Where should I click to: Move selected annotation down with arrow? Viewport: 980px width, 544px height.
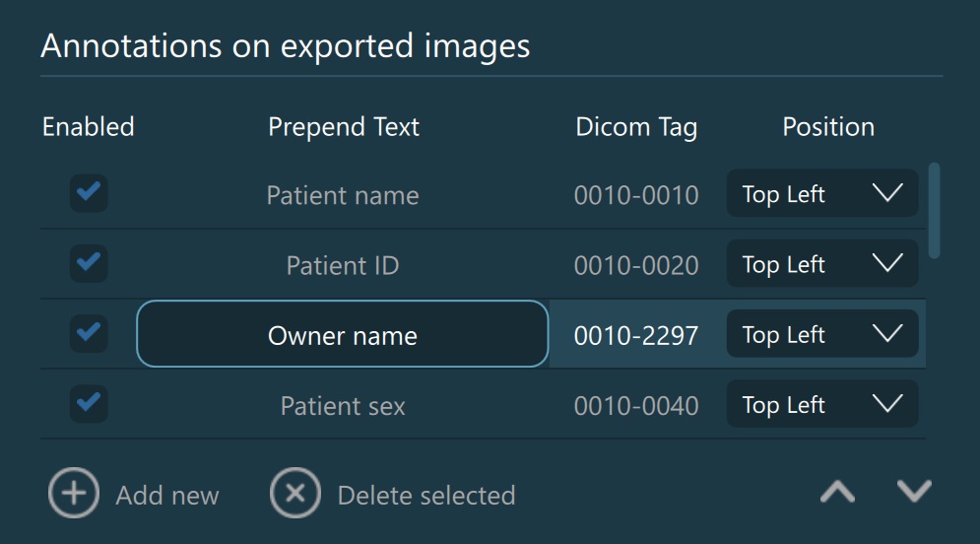tap(915, 491)
